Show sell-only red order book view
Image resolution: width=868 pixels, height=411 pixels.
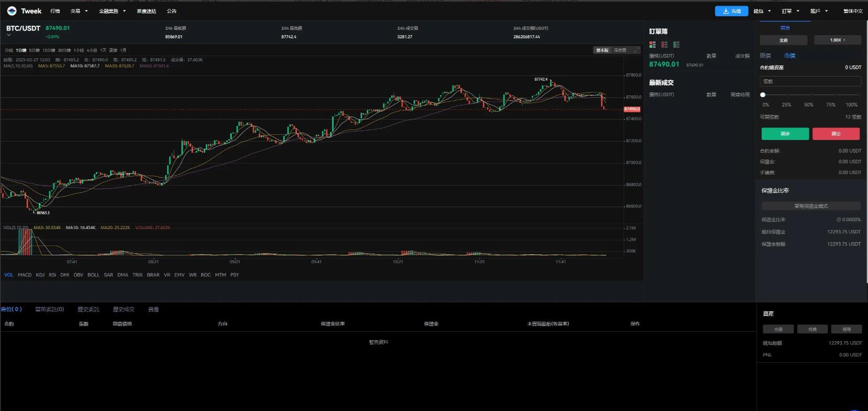pos(665,45)
